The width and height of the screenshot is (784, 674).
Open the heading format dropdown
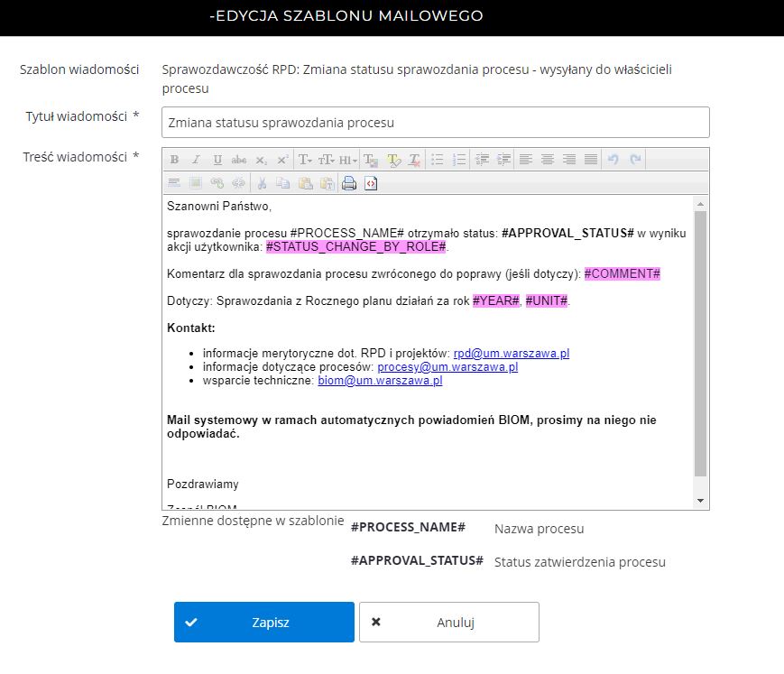click(348, 160)
